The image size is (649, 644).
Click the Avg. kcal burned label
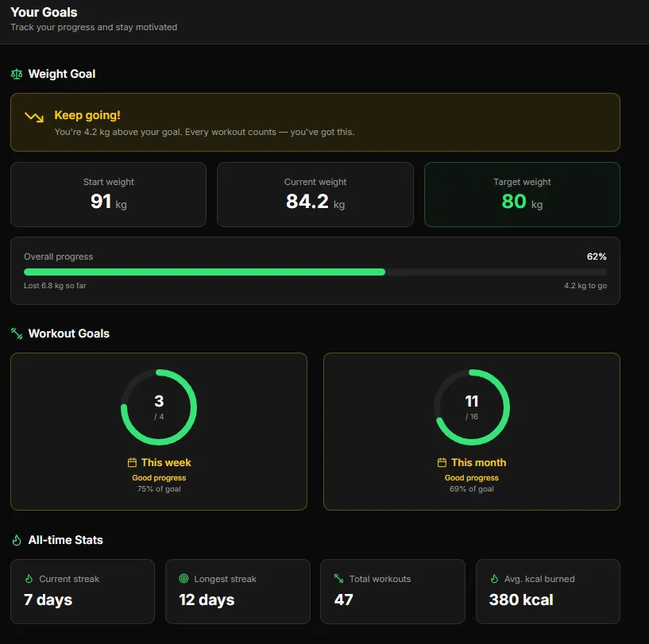click(x=539, y=579)
